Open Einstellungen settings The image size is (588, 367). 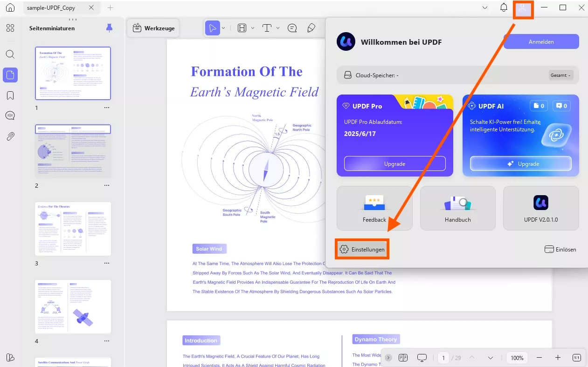point(362,250)
